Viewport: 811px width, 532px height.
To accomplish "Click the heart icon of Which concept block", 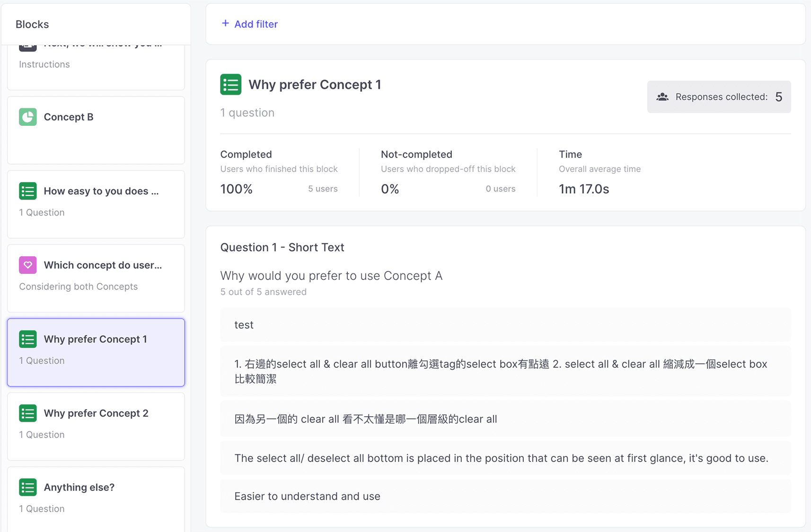I will (x=28, y=265).
